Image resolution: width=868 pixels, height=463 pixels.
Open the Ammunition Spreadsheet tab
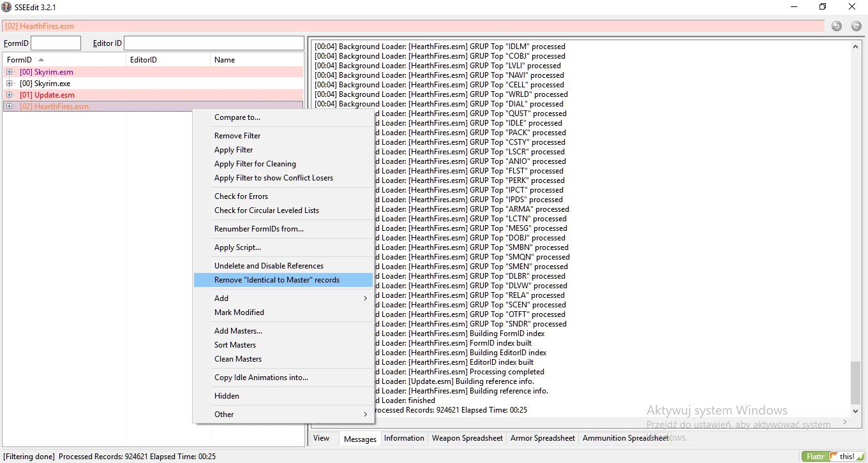[625, 438]
